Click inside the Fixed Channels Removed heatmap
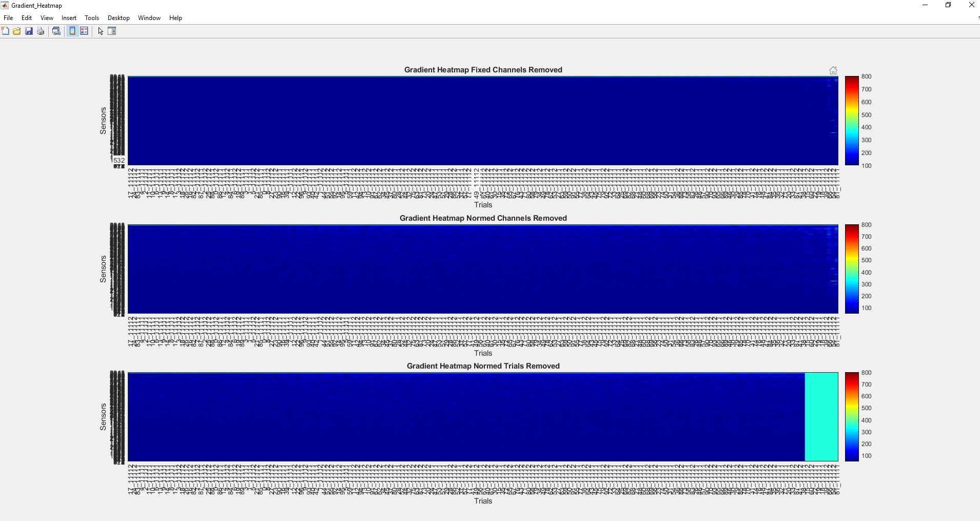980x521 pixels. pyautogui.click(x=483, y=121)
